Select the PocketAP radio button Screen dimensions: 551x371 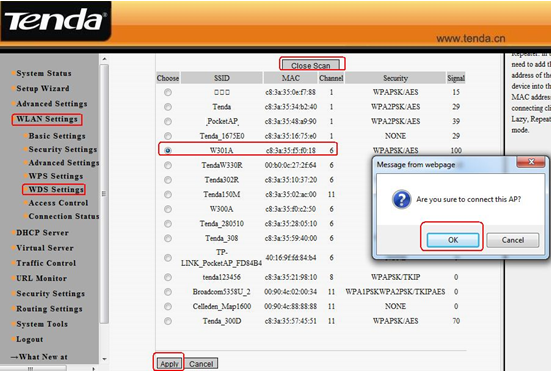168,121
